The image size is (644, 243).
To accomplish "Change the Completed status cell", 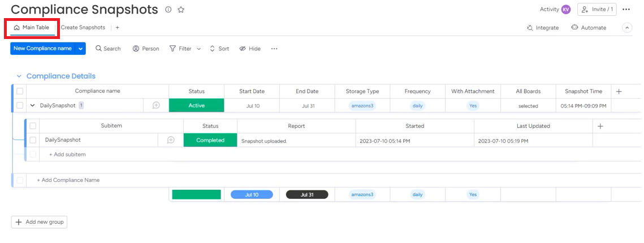I will [210, 140].
